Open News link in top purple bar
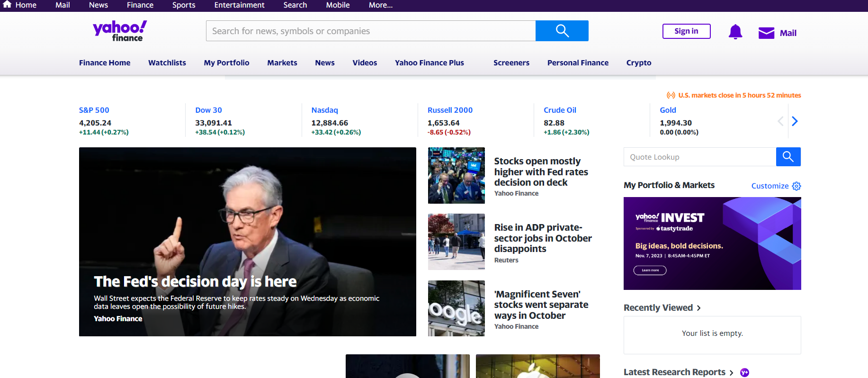Viewport: 868px width, 378px height. point(98,5)
